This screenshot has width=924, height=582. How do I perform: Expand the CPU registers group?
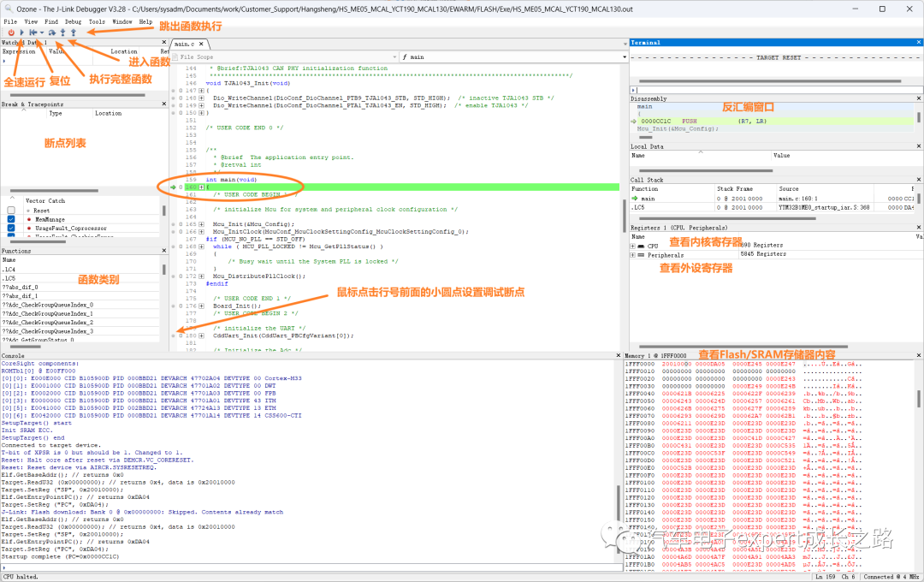coord(633,246)
